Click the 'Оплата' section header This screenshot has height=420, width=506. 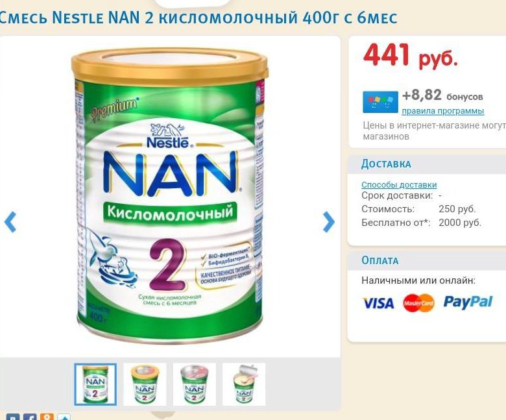[x=379, y=260]
